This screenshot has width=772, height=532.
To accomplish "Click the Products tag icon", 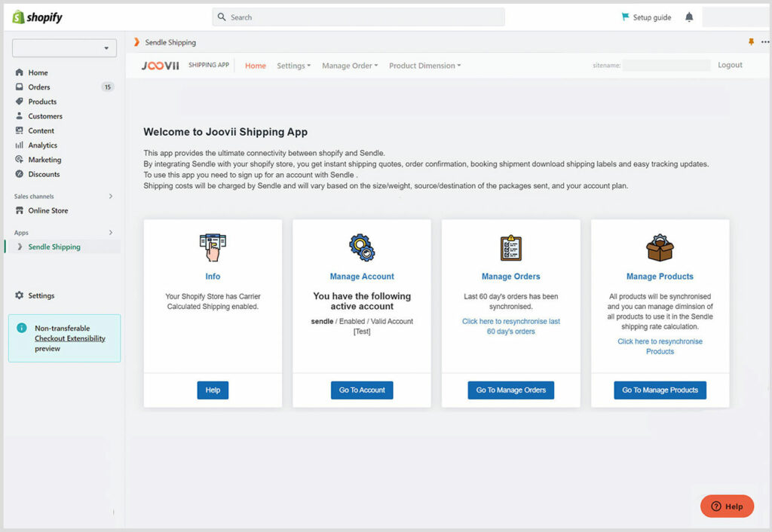I will [x=19, y=102].
